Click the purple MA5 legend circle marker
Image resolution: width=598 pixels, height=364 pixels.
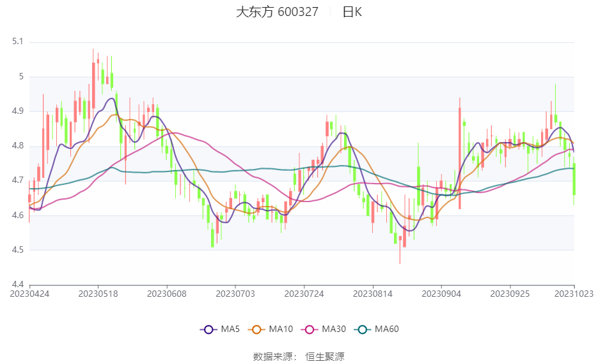207,329
